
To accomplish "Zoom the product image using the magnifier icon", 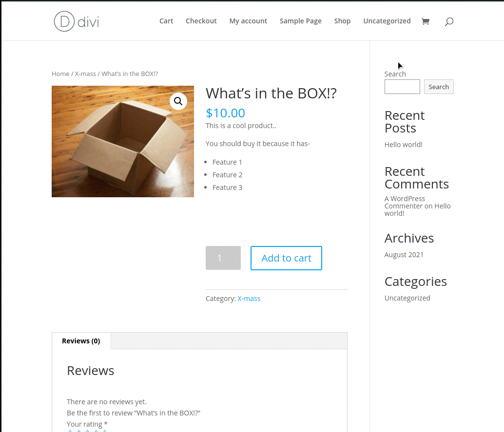I will click(x=178, y=101).
